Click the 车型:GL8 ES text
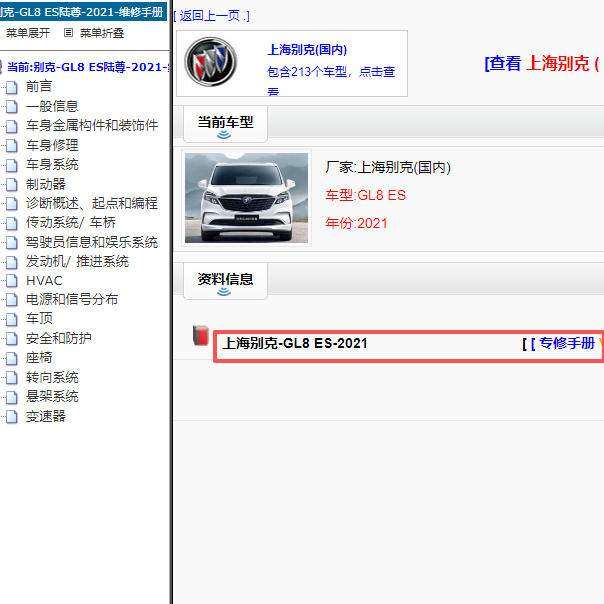The height and width of the screenshot is (604, 604). click(x=365, y=195)
